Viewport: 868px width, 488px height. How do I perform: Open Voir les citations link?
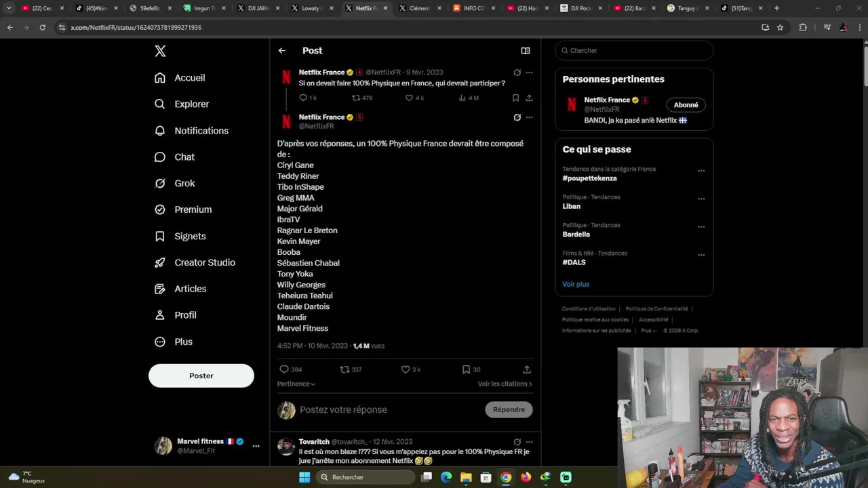tap(505, 384)
